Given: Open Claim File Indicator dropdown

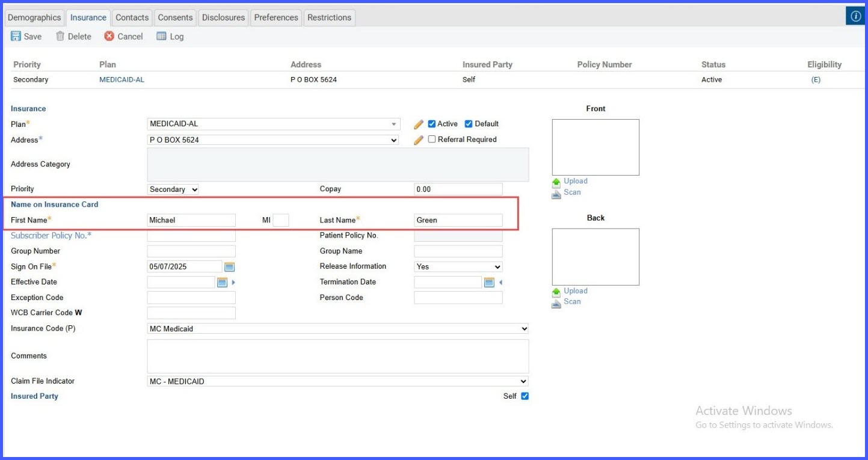Looking at the screenshot, I should tap(338, 381).
